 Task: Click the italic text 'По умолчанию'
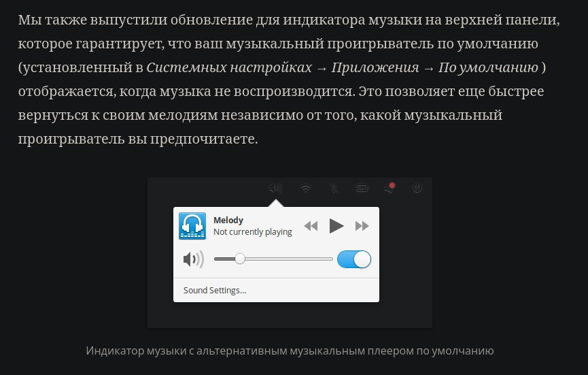(488, 67)
